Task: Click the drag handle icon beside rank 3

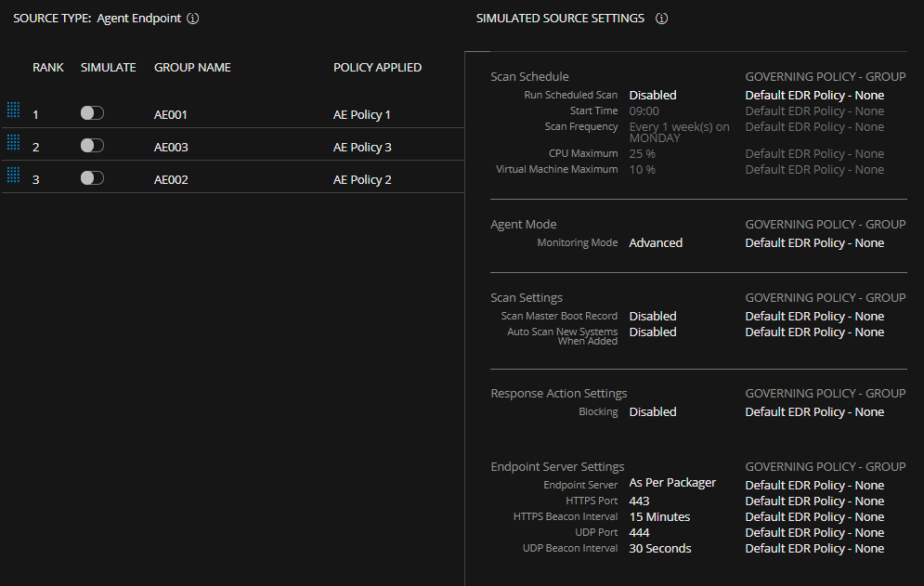Action: [x=13, y=174]
